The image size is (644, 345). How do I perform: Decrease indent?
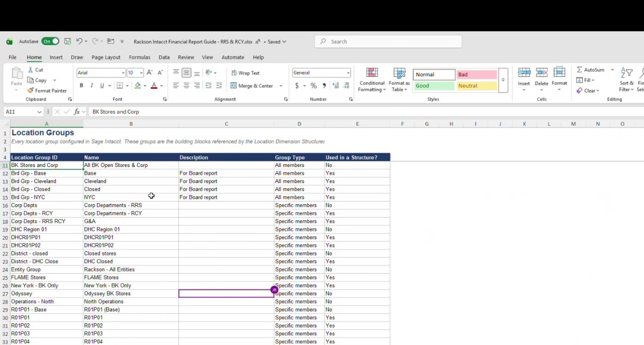click(209, 86)
